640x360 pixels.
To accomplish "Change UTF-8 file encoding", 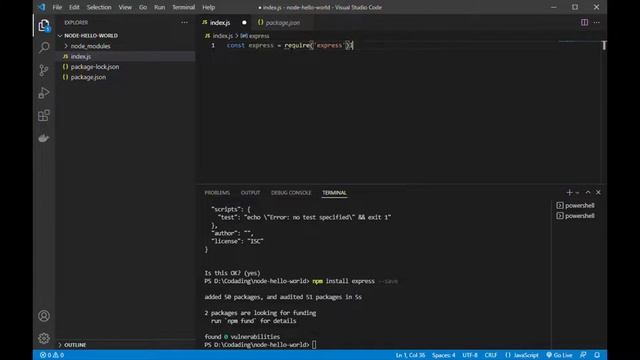I will 470,355.
